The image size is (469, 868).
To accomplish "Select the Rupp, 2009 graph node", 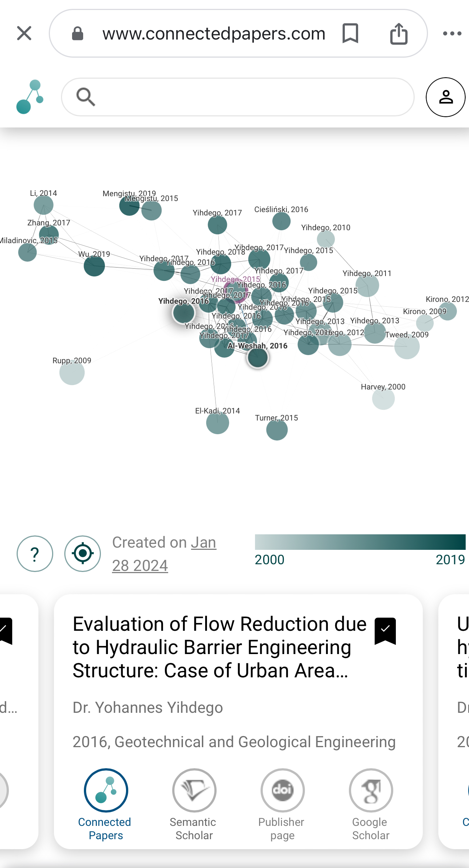I will point(72,372).
